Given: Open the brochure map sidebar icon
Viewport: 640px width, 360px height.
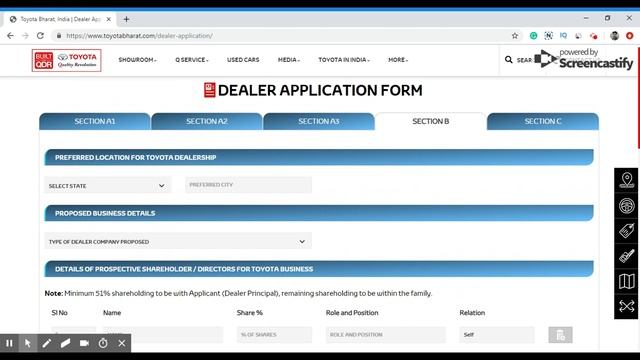Looking at the screenshot, I should point(626,281).
